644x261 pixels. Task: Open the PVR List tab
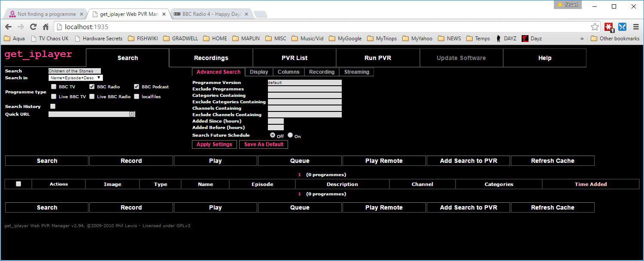click(294, 58)
